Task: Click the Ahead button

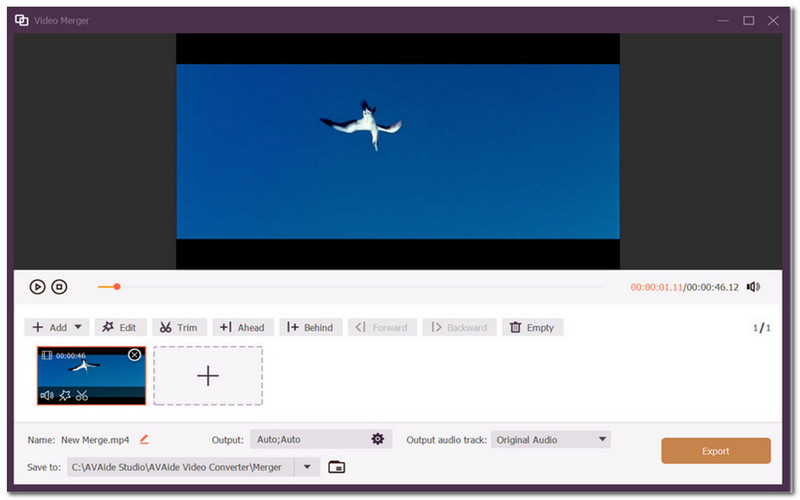Action: [242, 327]
